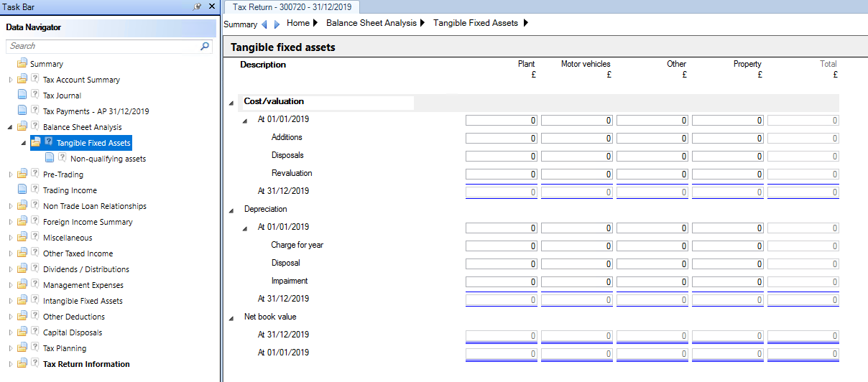Click the Non Trade Loan Relationships folder icon
This screenshot has width=868, height=382.
[x=22, y=206]
